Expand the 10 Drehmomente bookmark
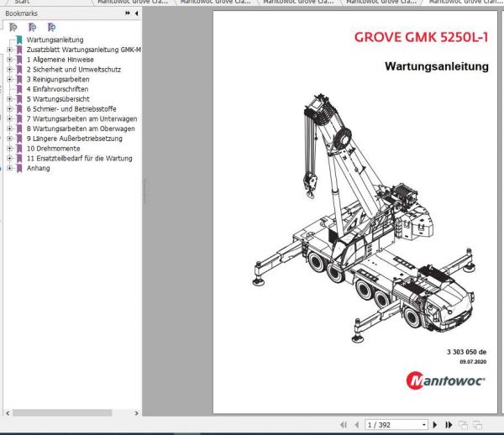The image size is (504, 435). 9,149
